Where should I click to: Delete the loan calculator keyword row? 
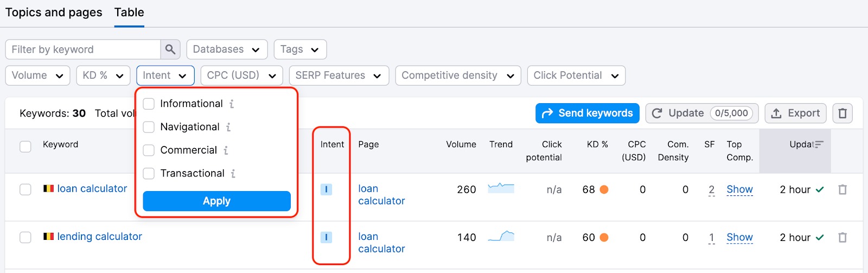pos(843,189)
